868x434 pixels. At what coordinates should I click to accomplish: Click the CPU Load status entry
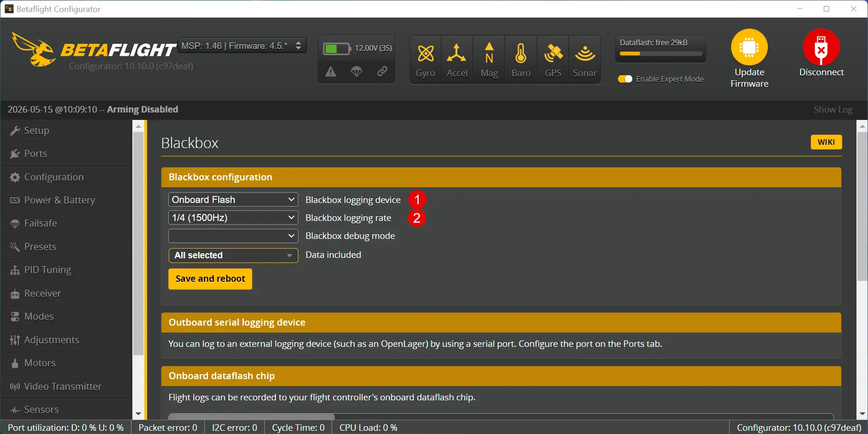369,428
